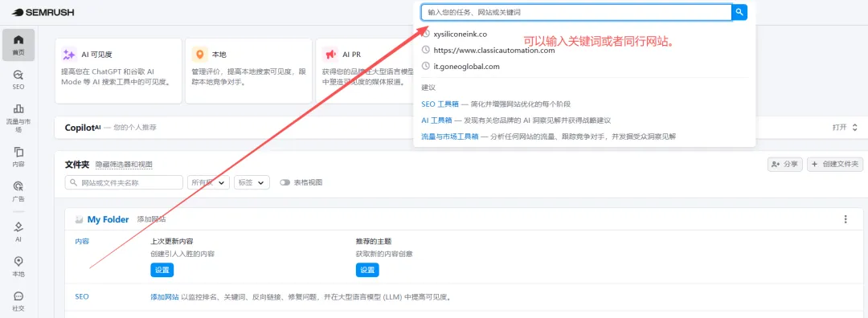The width and height of the screenshot is (868, 318).
Task: Open the Home sidebar item
Action: pyautogui.click(x=18, y=45)
